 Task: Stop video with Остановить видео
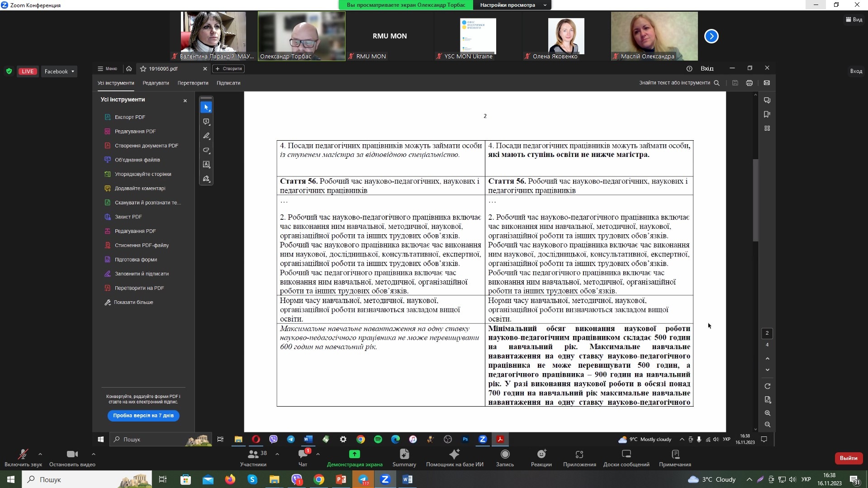pos(72,455)
